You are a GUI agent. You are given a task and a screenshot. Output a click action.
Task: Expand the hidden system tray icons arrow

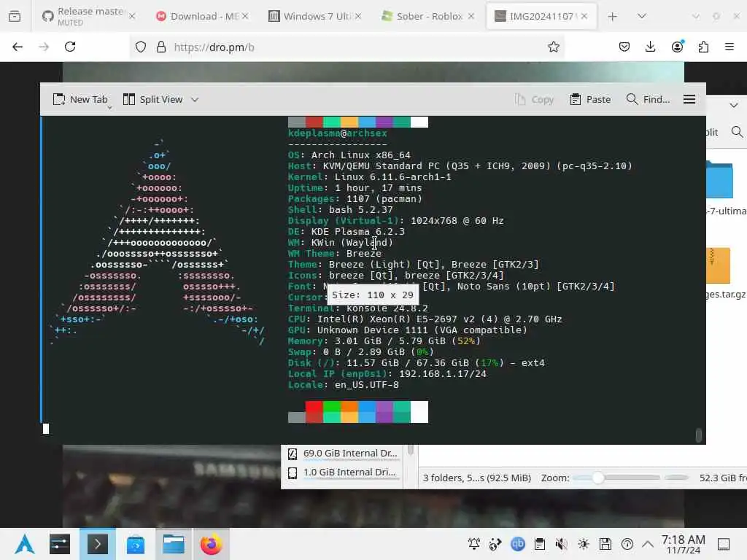[648, 544]
